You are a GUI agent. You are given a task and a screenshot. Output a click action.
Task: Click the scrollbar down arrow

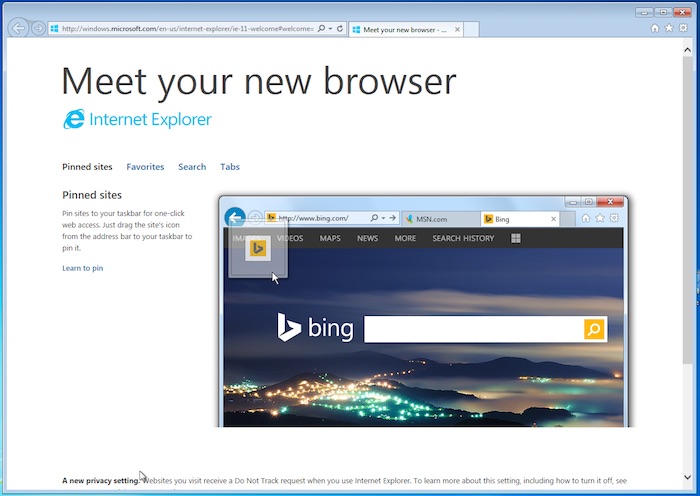click(691, 488)
